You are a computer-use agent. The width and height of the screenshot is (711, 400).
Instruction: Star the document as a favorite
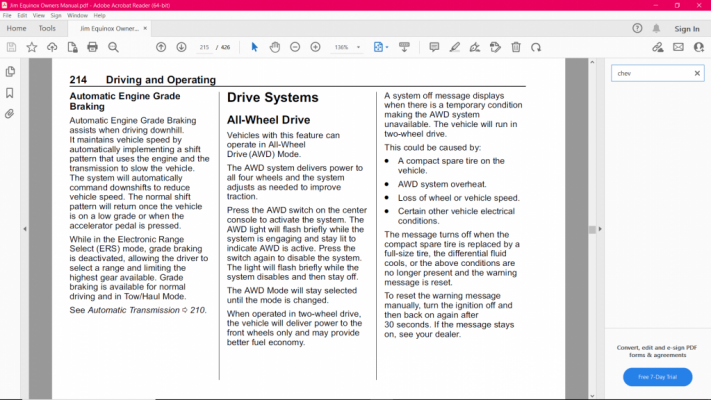click(x=32, y=47)
